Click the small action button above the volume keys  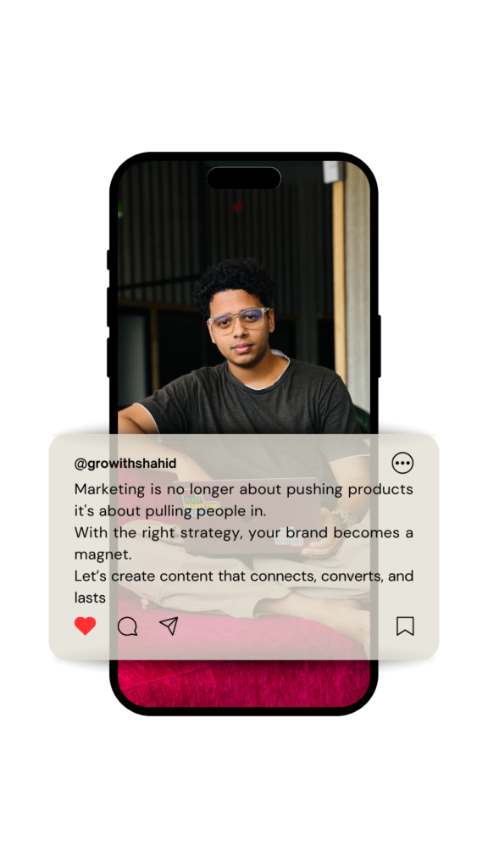[x=108, y=259]
